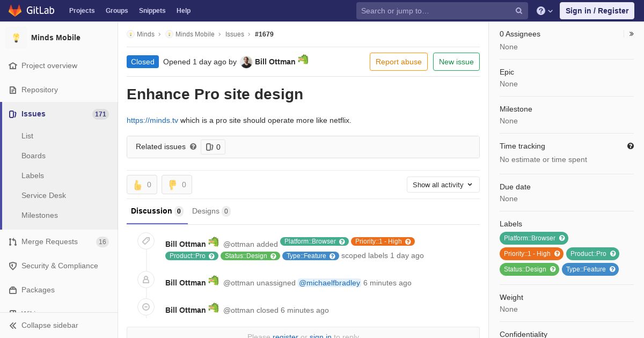The height and width of the screenshot is (338, 644).
Task: Click the Issues breadcrumb link
Action: [x=235, y=34]
